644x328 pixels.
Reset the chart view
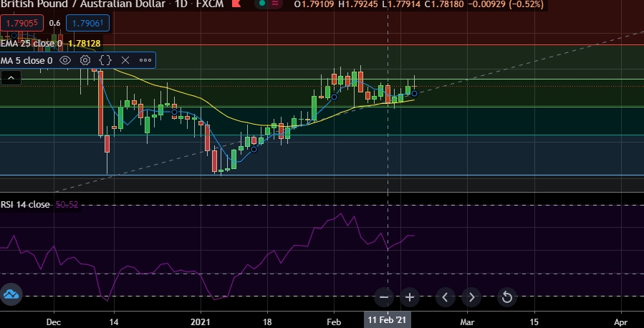point(507,296)
